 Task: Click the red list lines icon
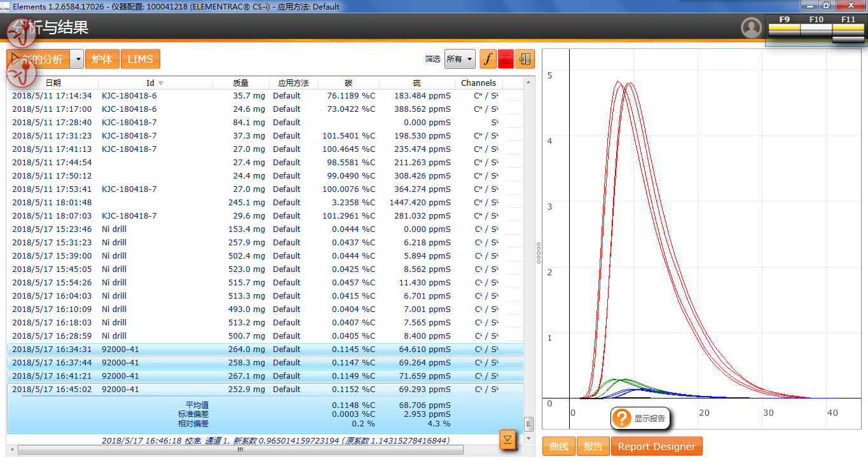point(506,59)
